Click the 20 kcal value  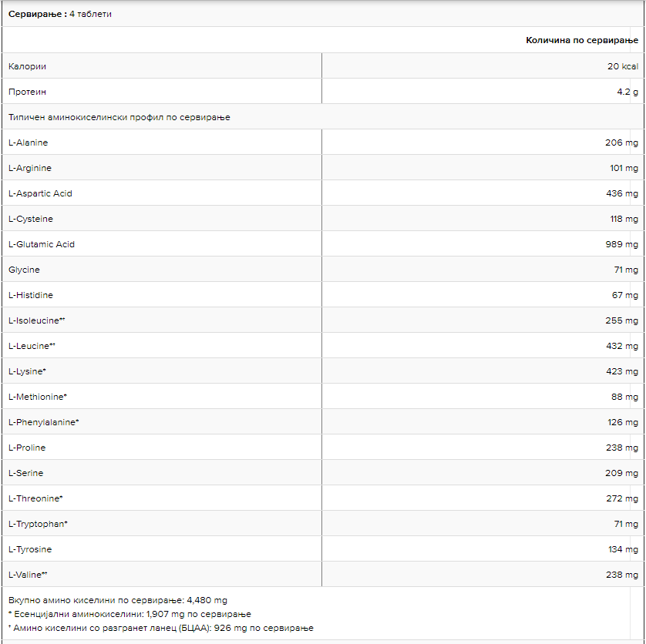click(x=623, y=66)
